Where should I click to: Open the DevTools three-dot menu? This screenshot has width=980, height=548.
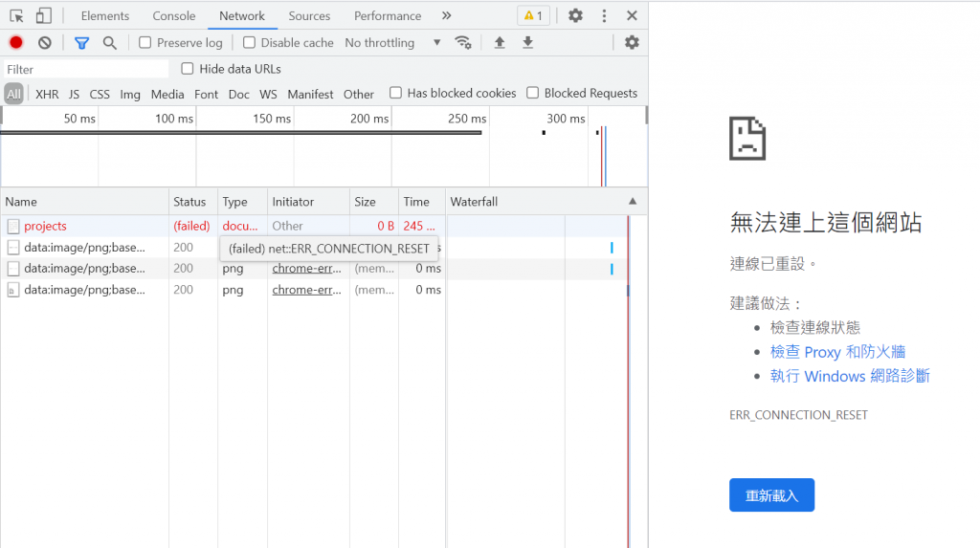(604, 15)
